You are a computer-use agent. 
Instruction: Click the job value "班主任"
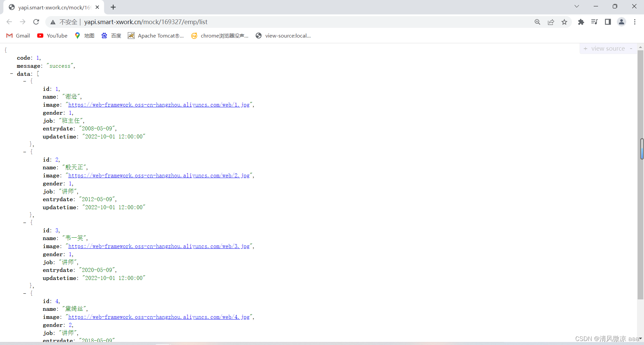coord(71,121)
